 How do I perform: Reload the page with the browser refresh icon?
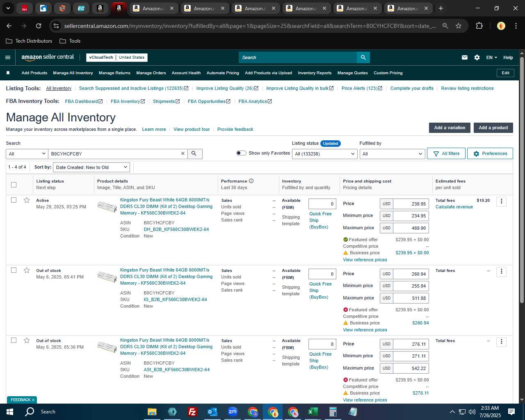click(39, 26)
